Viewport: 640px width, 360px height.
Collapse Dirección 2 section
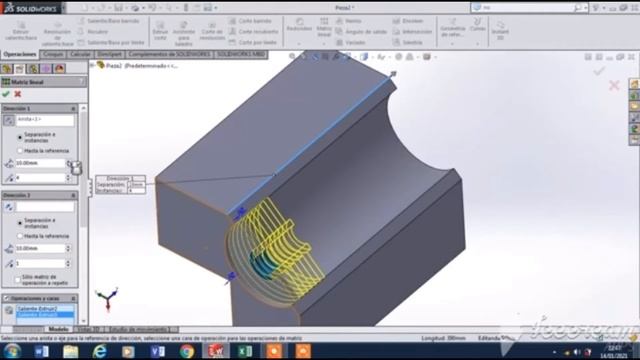click(x=73, y=196)
